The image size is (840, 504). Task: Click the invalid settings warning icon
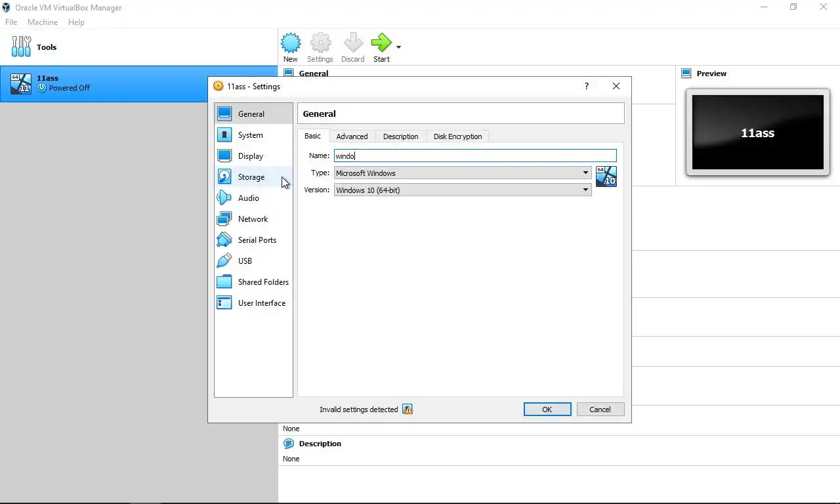click(408, 409)
